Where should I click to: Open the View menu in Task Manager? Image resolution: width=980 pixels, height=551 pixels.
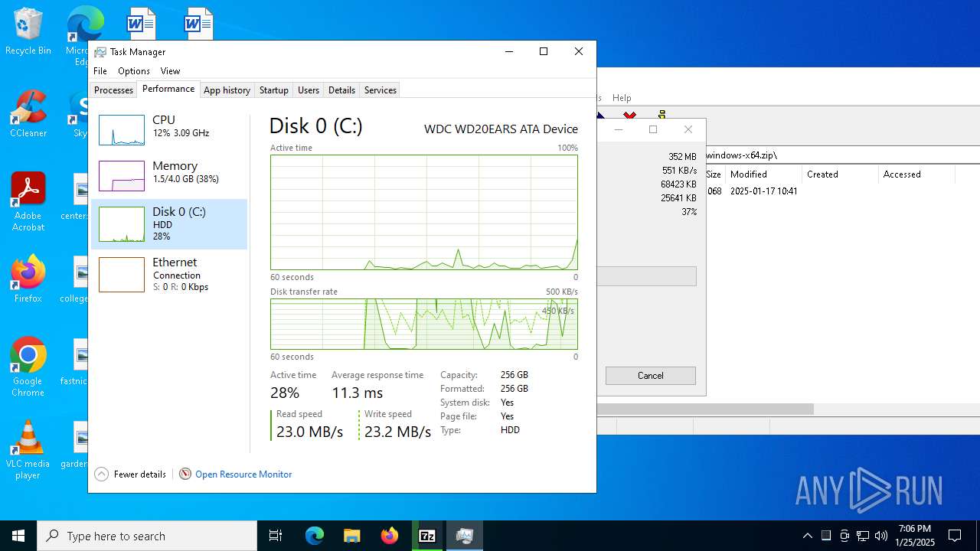click(x=170, y=71)
